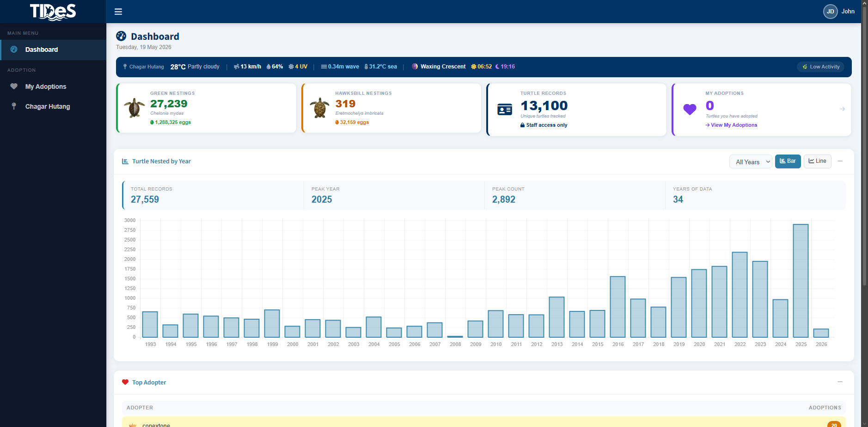The image size is (868, 427).
Task: Click the turtle records ID card icon
Action: click(x=504, y=110)
